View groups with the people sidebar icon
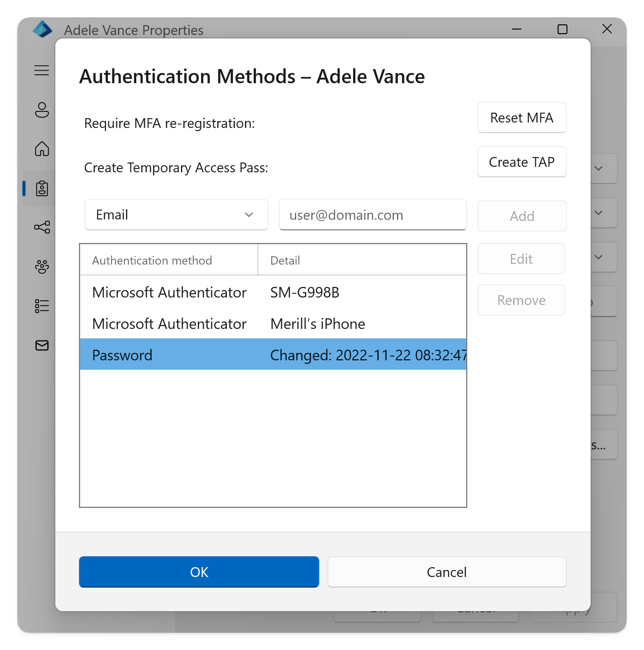 click(42, 267)
